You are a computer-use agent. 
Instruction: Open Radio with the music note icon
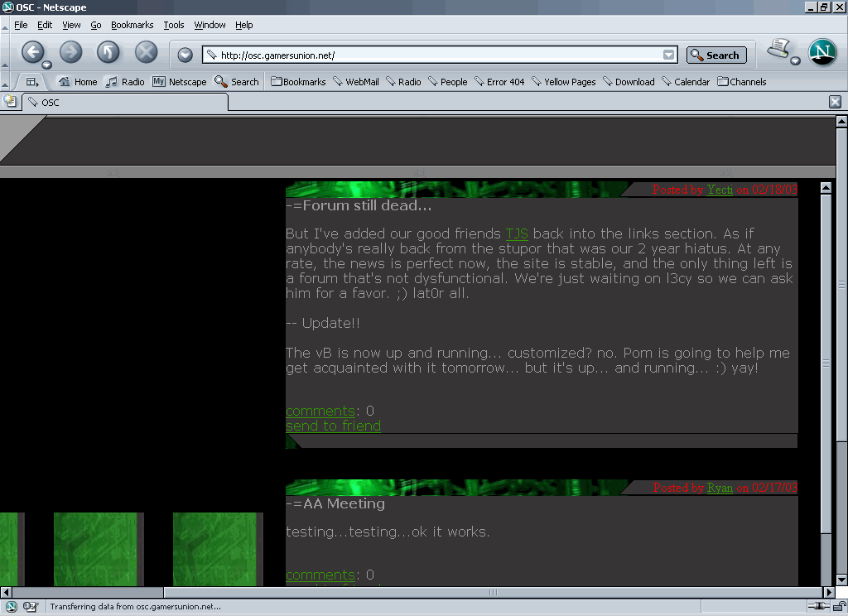coord(126,82)
